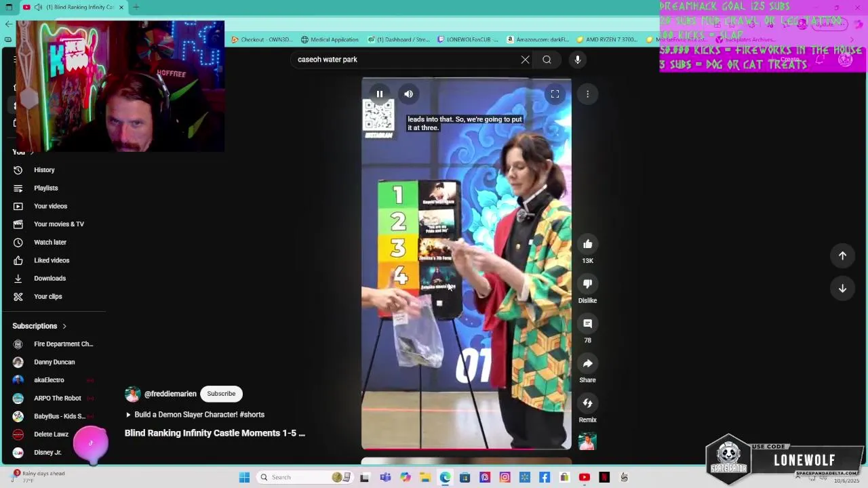
Task: Close the Blind Ranking browser tab
Action: pyautogui.click(x=121, y=7)
